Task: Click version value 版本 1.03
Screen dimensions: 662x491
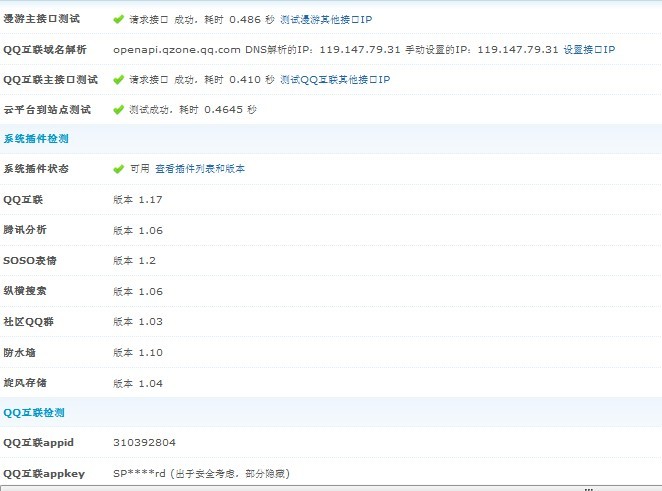Action: [138, 322]
